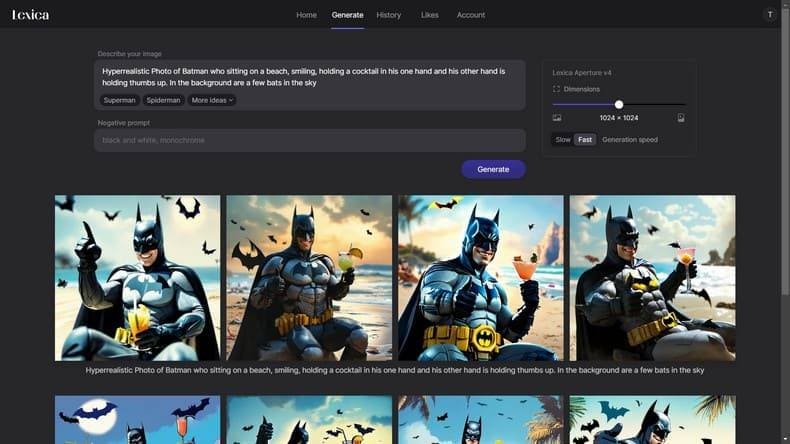Viewport: 790px width, 444px height.
Task: Open the History tab
Action: 388,15
